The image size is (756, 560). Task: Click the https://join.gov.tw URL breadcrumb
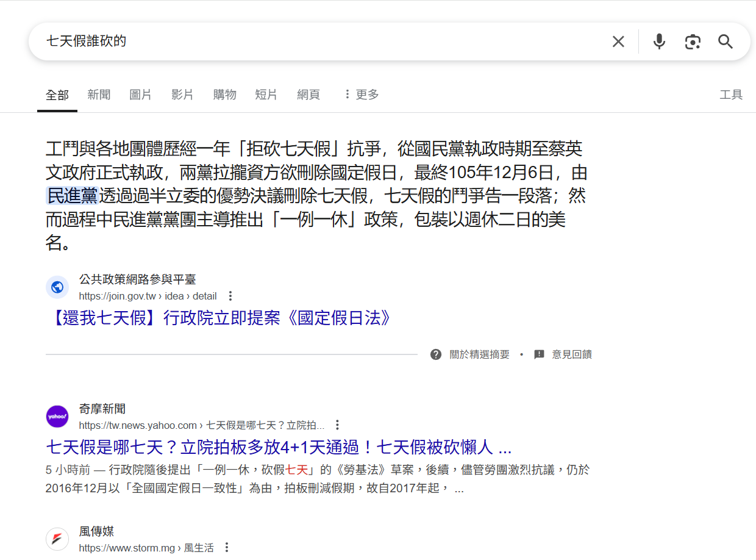pos(148,296)
